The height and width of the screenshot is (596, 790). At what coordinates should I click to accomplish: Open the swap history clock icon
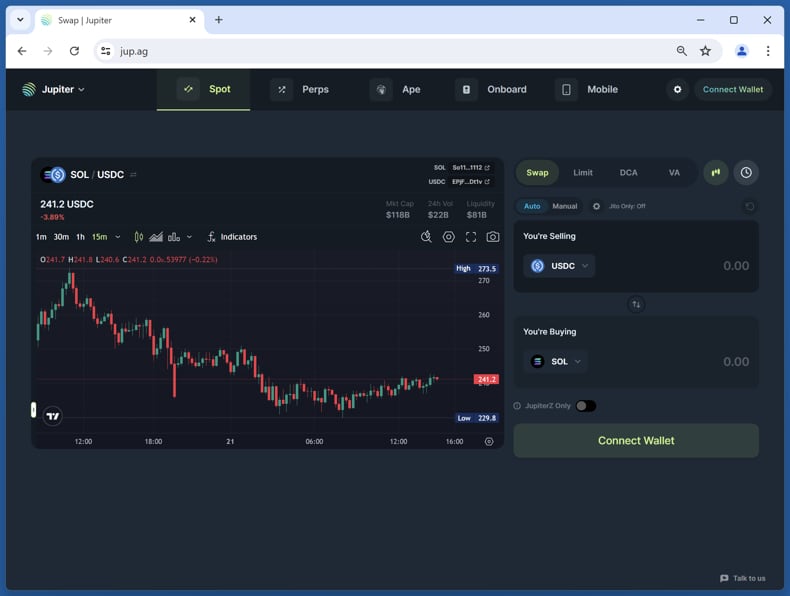point(746,172)
